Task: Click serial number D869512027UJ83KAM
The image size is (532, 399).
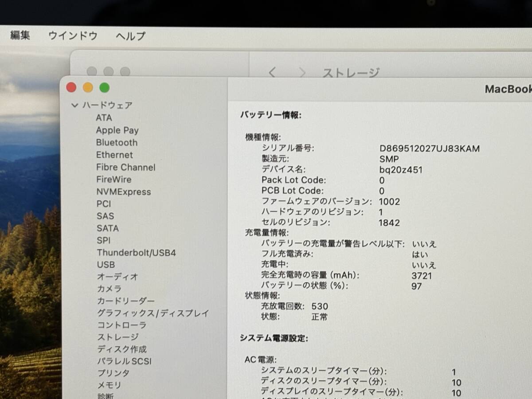Action: click(430, 149)
